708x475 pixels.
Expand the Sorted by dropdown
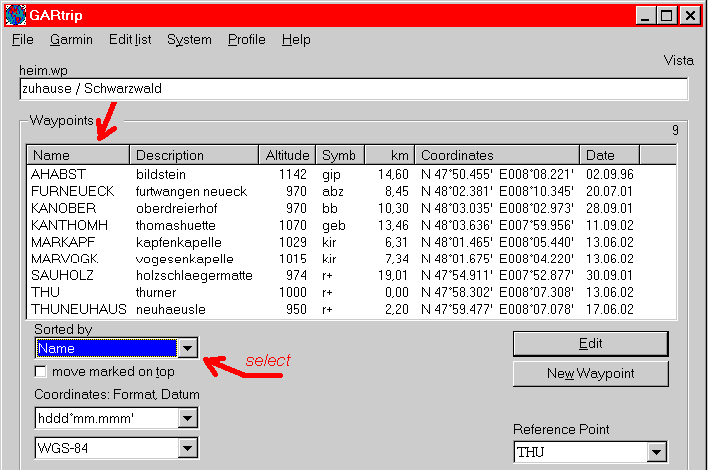tap(188, 348)
